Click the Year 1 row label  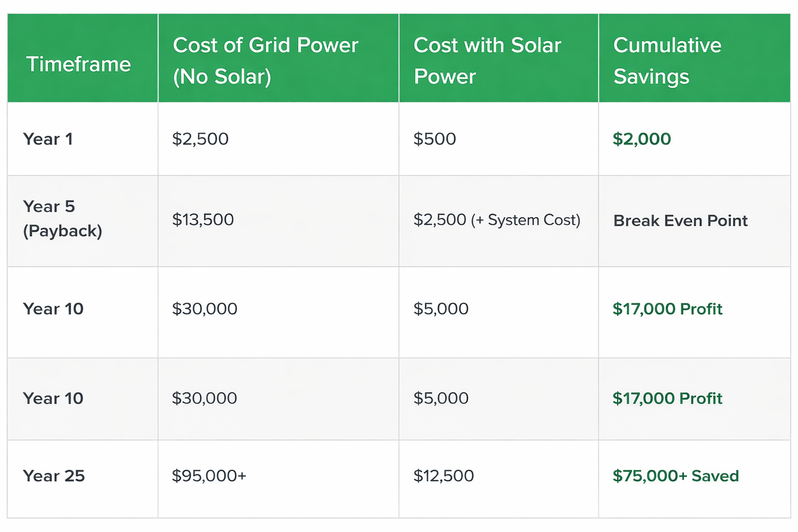click(48, 139)
